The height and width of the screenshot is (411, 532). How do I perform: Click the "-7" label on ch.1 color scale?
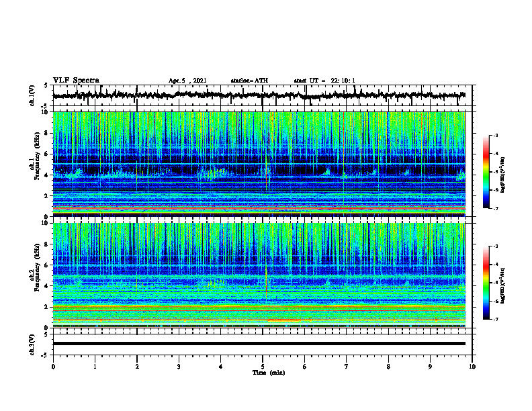pyautogui.click(x=496, y=208)
